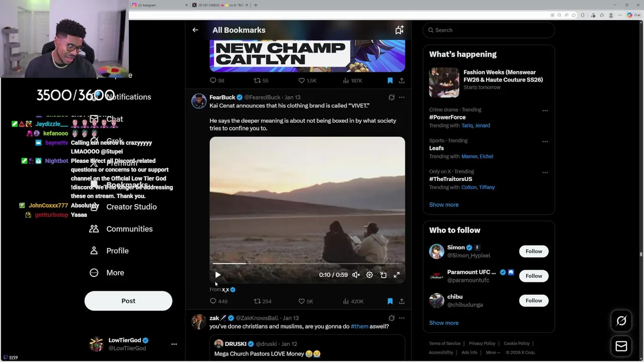Open more options on FearBuck post
Screen dimensions: 644x362
pyautogui.click(x=401, y=98)
